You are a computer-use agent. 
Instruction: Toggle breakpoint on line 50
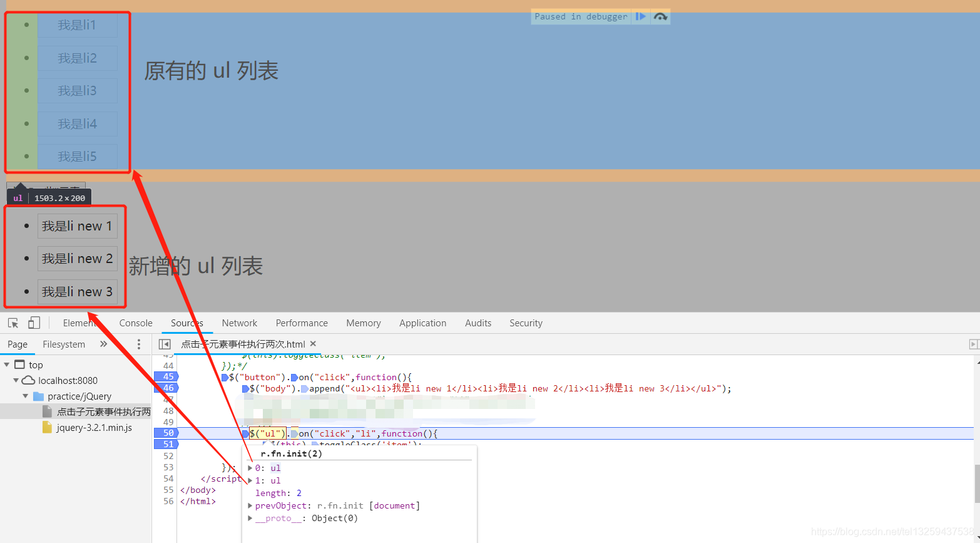click(x=166, y=433)
